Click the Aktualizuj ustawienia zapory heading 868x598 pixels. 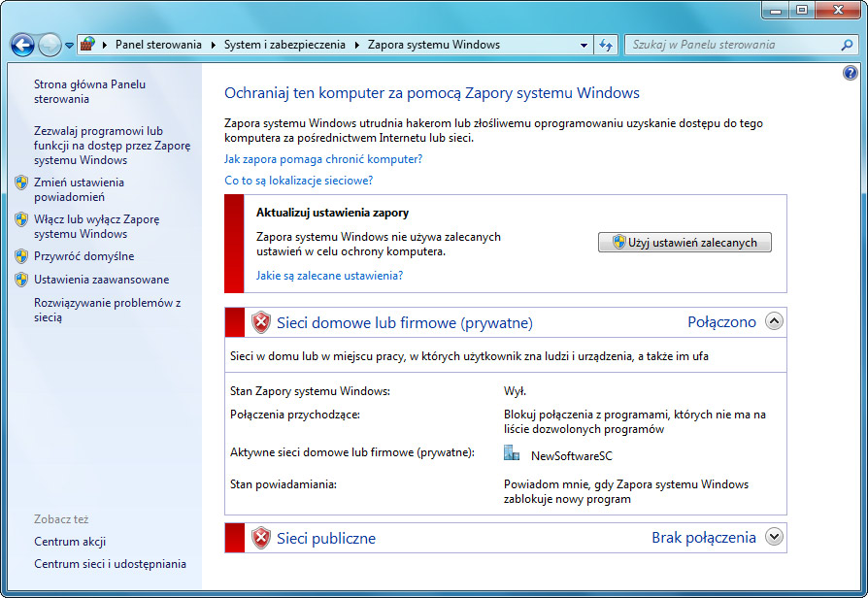[x=332, y=213]
